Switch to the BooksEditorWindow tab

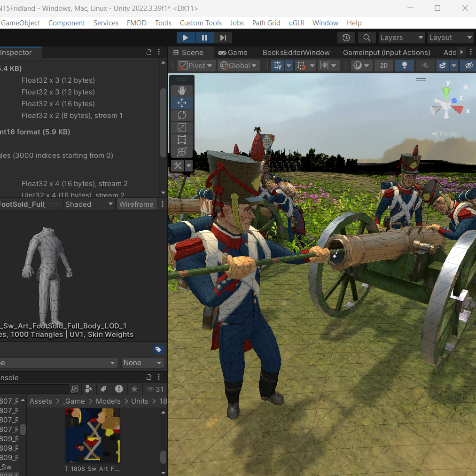coord(296,53)
